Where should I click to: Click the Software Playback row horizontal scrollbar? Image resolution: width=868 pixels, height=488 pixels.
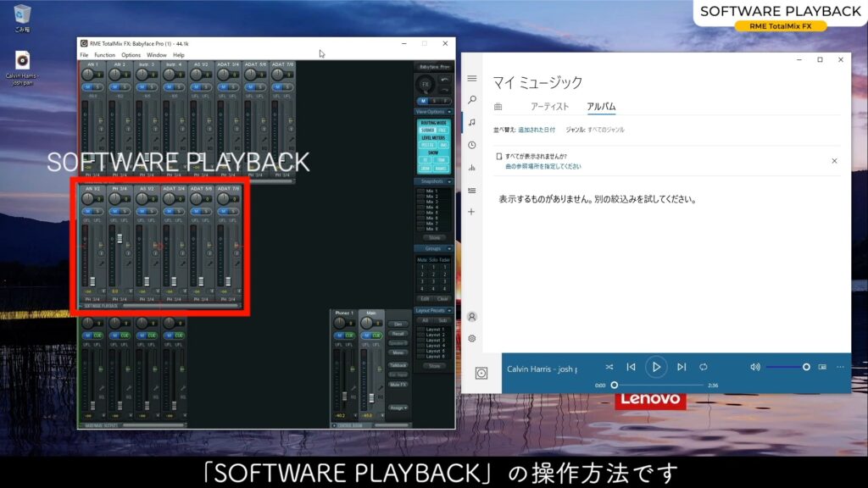(181, 305)
